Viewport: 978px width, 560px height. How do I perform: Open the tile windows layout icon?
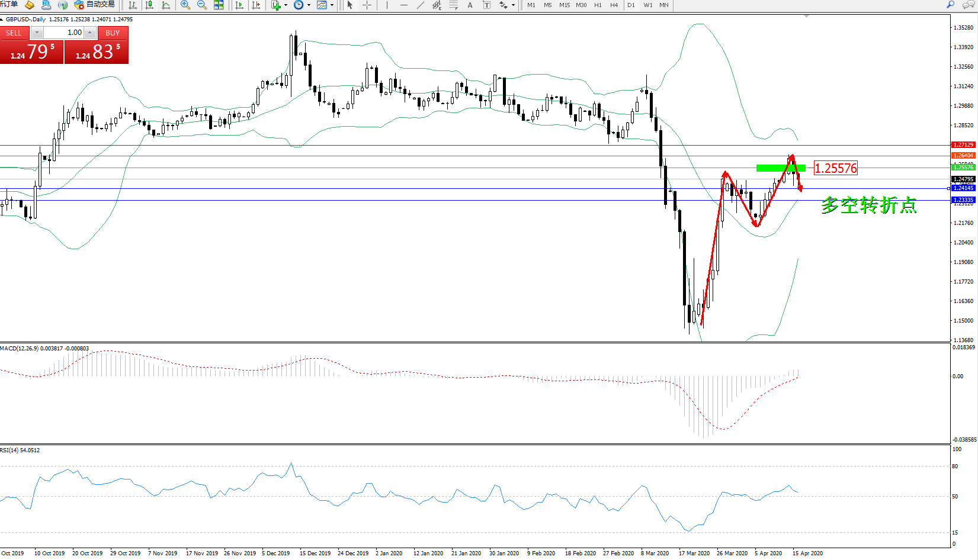(219, 5)
